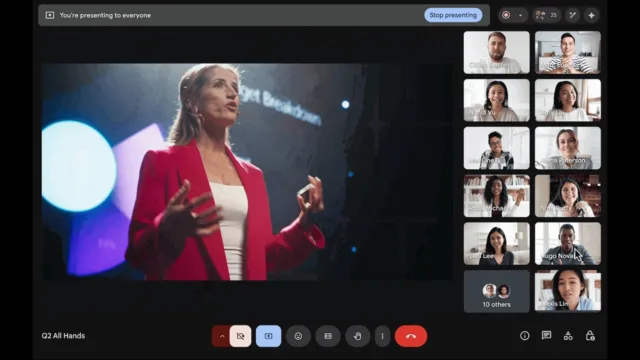This screenshot has height=360, width=640.
Task: Select the bearded man's top-left video tile
Action: coord(496,52)
